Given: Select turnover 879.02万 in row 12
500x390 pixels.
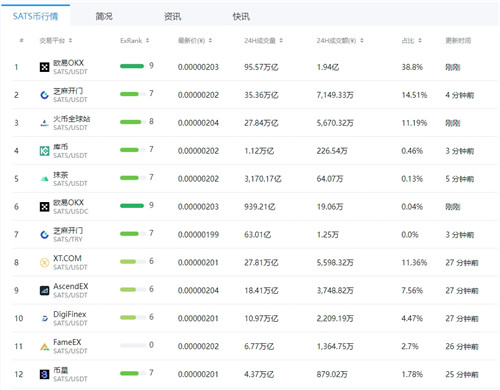Looking at the screenshot, I should [x=332, y=374].
